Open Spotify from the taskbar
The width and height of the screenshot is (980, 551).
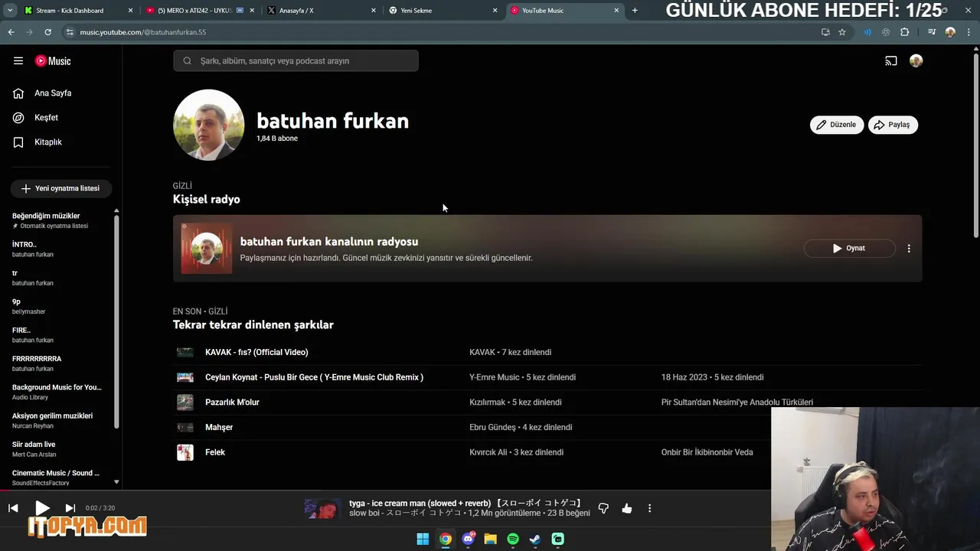click(x=513, y=540)
